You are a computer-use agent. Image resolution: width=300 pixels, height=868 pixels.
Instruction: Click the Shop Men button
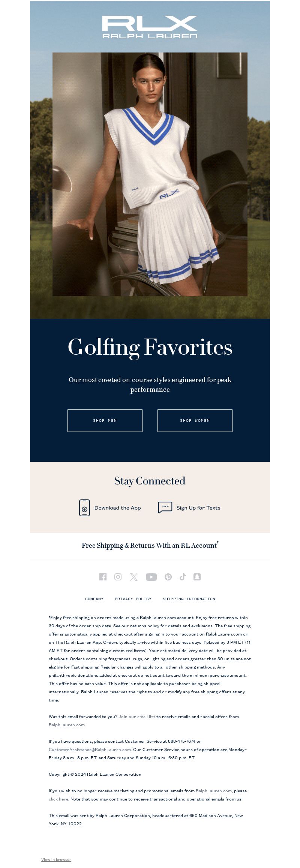coord(105,421)
